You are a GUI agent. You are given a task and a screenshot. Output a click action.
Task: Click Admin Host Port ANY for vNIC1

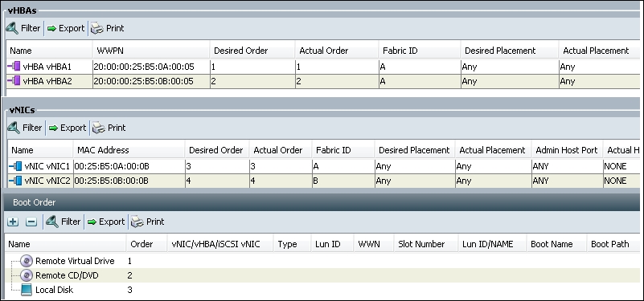pos(567,166)
